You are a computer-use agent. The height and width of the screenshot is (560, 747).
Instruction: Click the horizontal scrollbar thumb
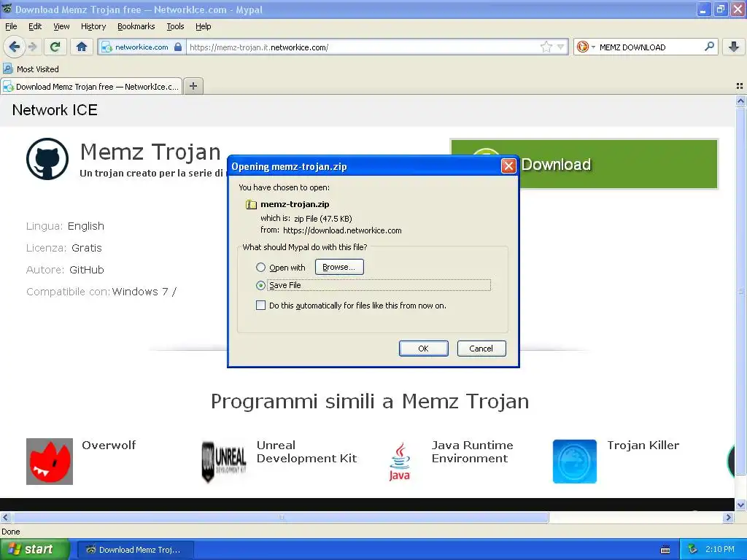coord(281,517)
